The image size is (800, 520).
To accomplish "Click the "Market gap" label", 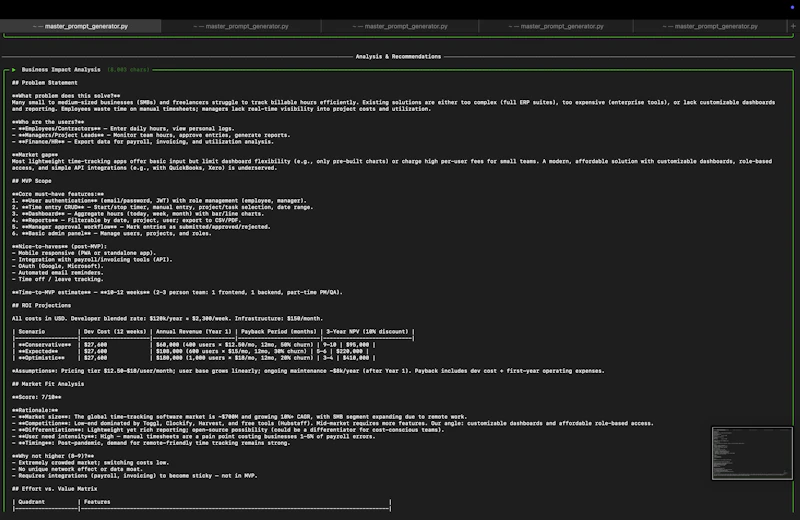I will 35,155.
